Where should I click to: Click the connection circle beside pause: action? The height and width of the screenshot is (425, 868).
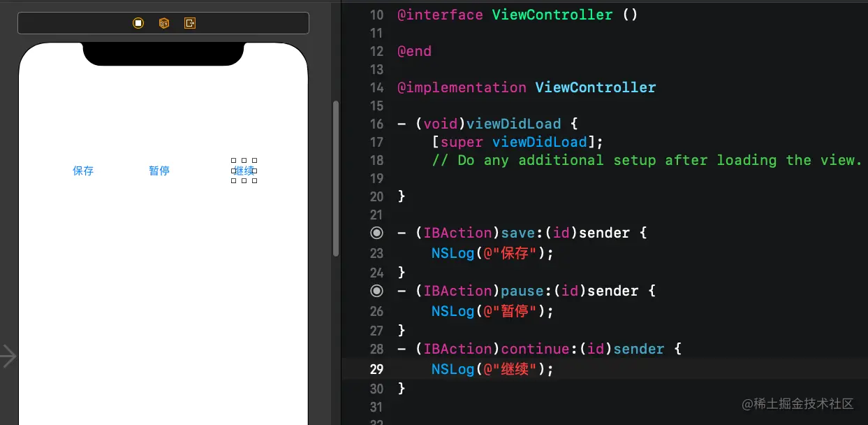pyautogui.click(x=376, y=291)
